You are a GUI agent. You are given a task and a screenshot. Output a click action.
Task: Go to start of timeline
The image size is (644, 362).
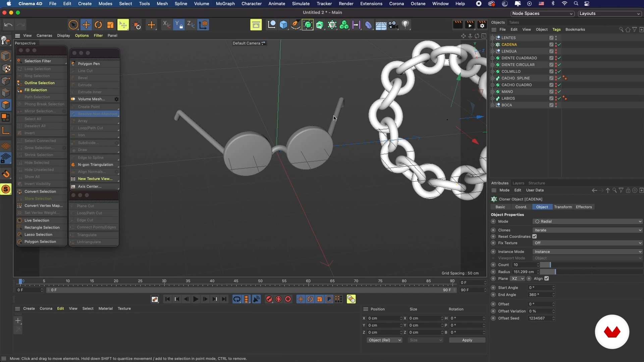coord(167,299)
